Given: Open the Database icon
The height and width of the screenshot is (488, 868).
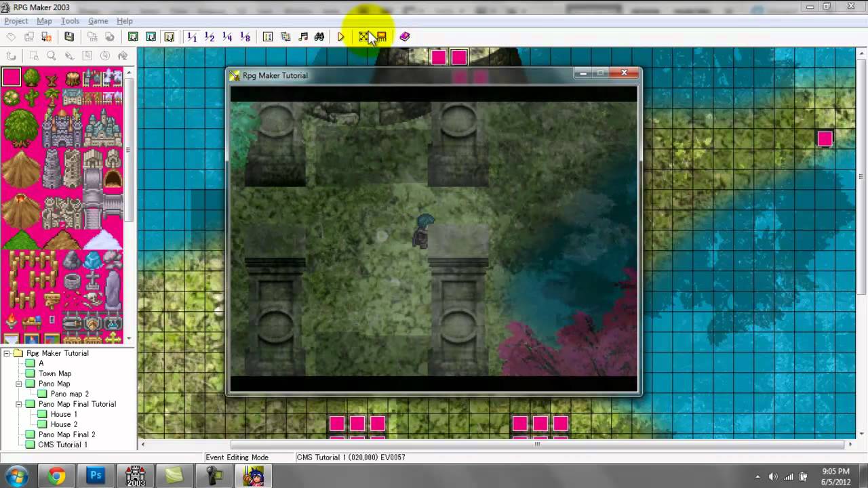Looking at the screenshot, I should tap(268, 37).
